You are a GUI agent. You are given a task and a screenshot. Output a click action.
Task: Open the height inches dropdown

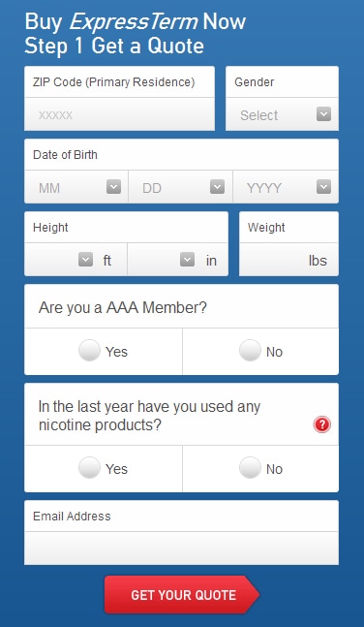point(187,260)
